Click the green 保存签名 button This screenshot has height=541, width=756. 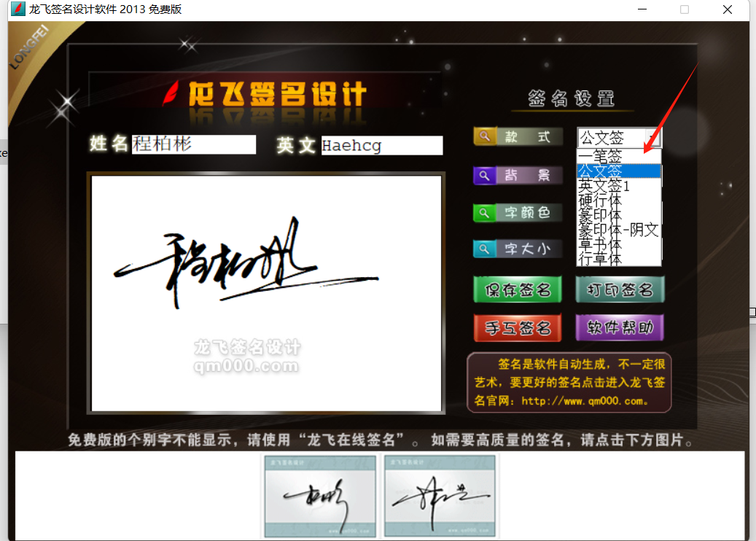pyautogui.click(x=518, y=289)
